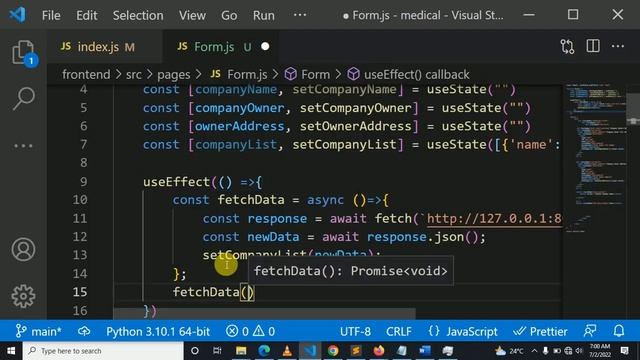Click line number 9 in the gutter
Image resolution: width=640 pixels, height=360 pixels.
pyautogui.click(x=83, y=182)
